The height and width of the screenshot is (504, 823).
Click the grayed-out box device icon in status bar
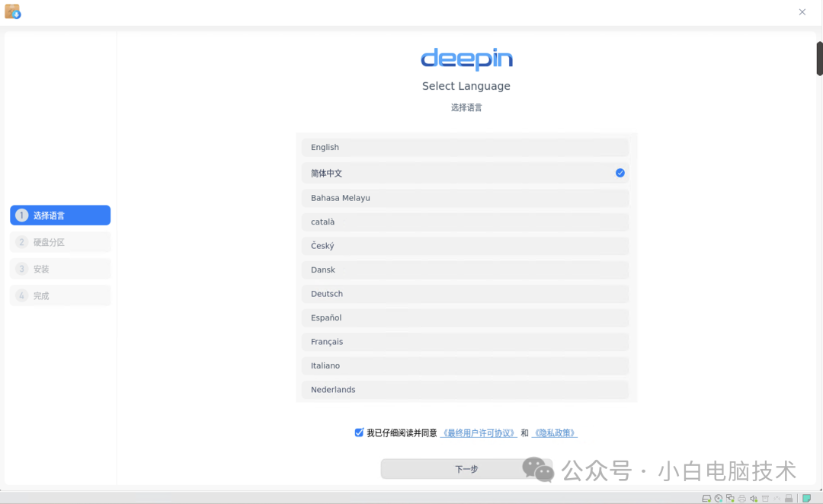pyautogui.click(x=765, y=498)
